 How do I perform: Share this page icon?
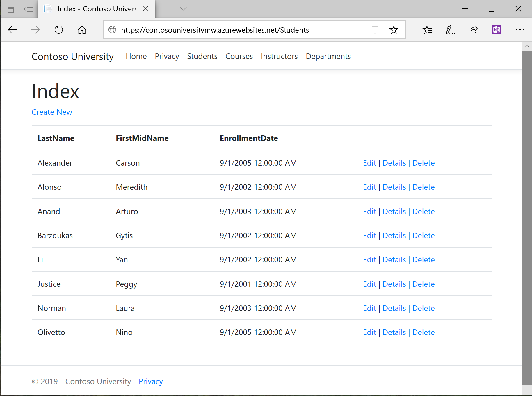pyautogui.click(x=473, y=30)
